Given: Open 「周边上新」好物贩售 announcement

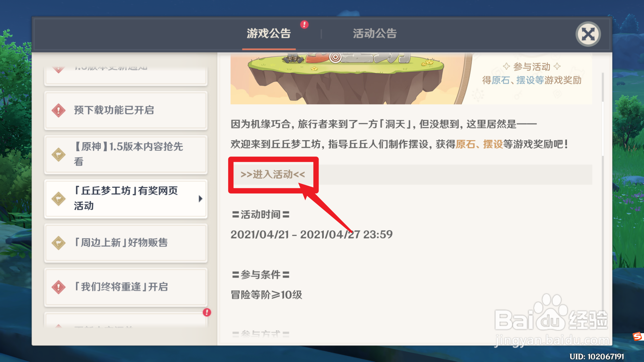Looking at the screenshot, I should click(126, 243).
